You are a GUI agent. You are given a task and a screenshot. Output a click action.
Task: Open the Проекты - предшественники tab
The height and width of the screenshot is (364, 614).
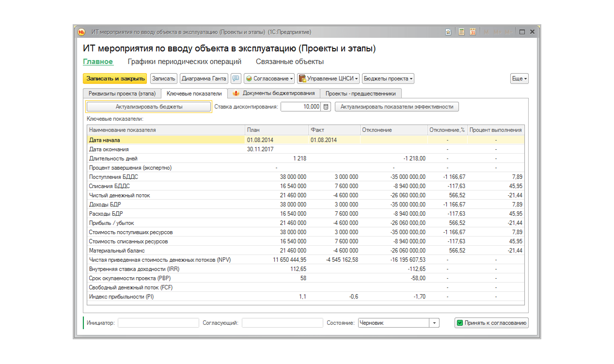pyautogui.click(x=361, y=94)
